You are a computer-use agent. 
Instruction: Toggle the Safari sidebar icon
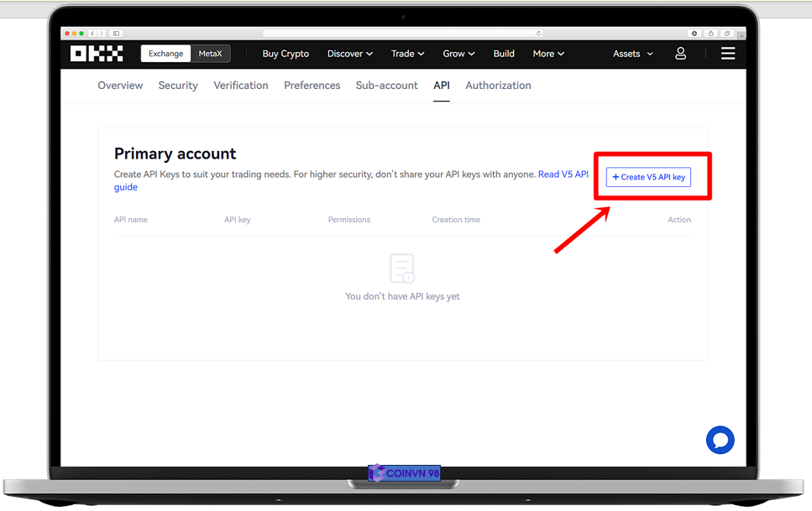[117, 34]
